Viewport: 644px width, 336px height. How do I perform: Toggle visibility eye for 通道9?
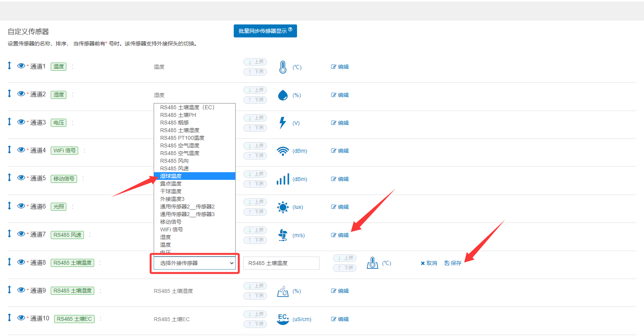(21, 290)
